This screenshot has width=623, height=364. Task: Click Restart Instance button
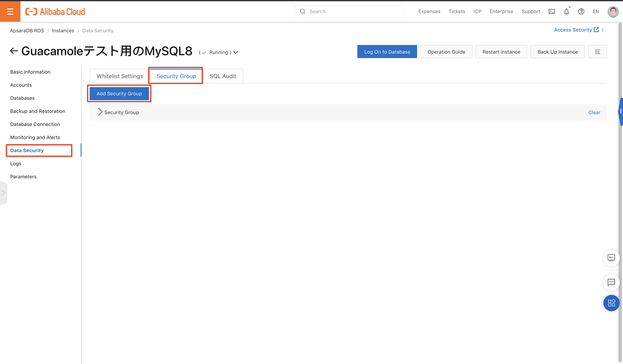coord(501,52)
